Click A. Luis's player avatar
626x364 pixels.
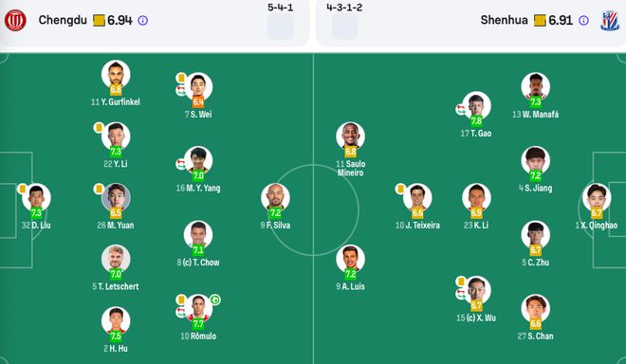tap(350, 259)
